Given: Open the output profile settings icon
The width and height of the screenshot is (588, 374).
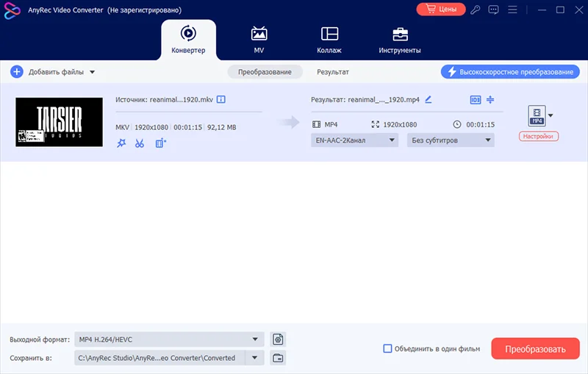Looking at the screenshot, I should point(278,339).
